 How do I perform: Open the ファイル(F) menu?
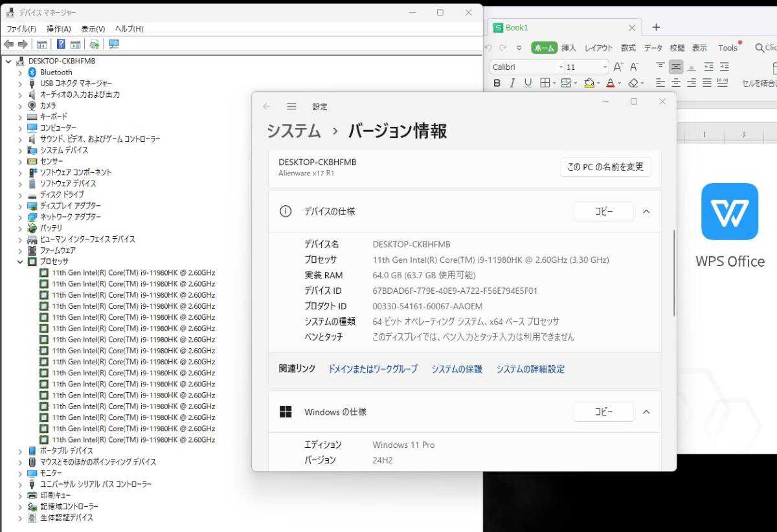coord(21,29)
